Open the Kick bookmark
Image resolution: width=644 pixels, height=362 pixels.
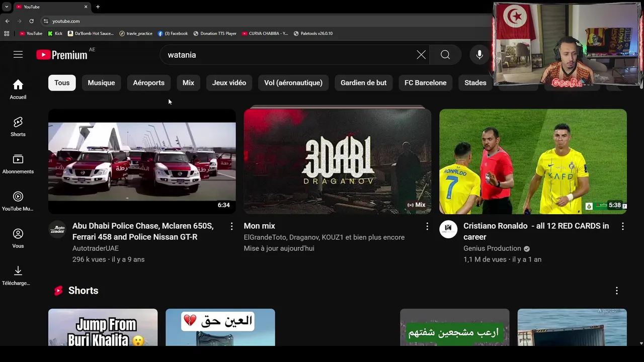[x=55, y=34]
